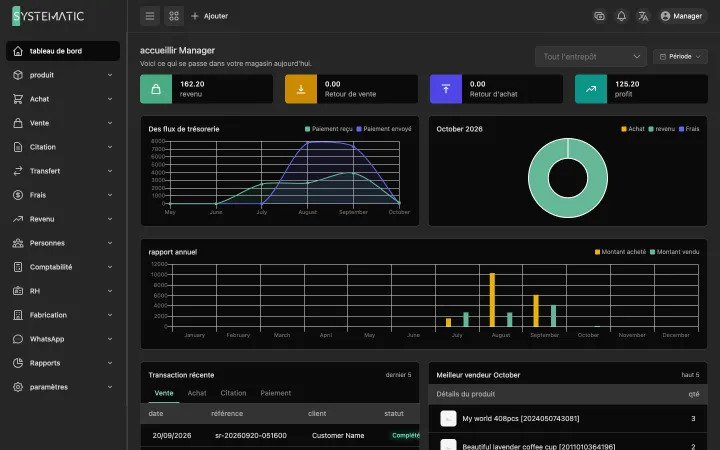Click the date column header
This screenshot has width=720, height=450.
(156, 413)
